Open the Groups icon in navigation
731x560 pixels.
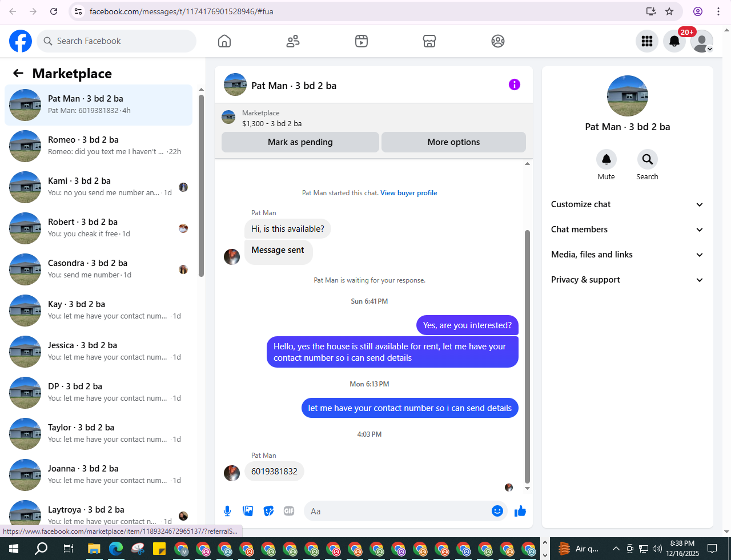pyautogui.click(x=498, y=41)
